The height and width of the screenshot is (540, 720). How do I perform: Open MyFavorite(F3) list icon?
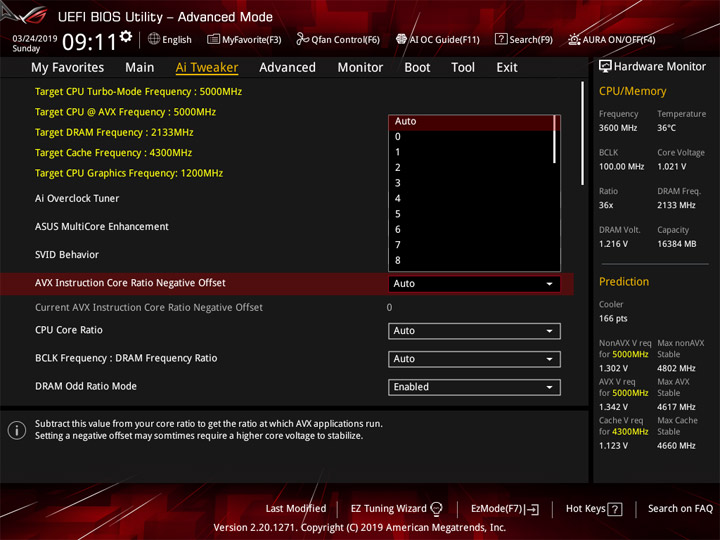click(213, 39)
